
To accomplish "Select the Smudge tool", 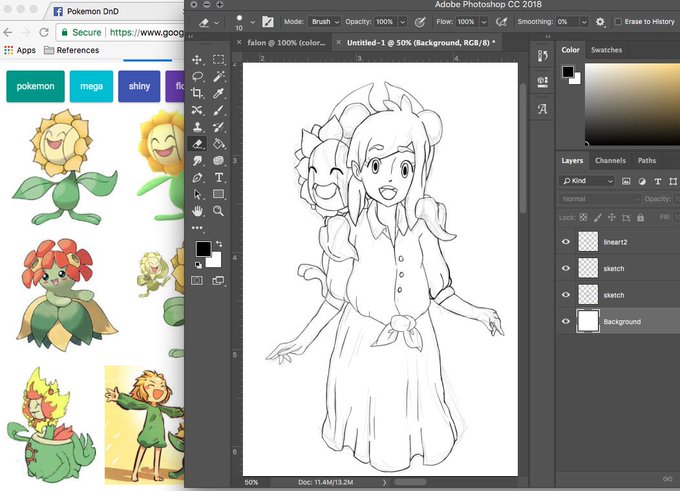I will point(197,160).
